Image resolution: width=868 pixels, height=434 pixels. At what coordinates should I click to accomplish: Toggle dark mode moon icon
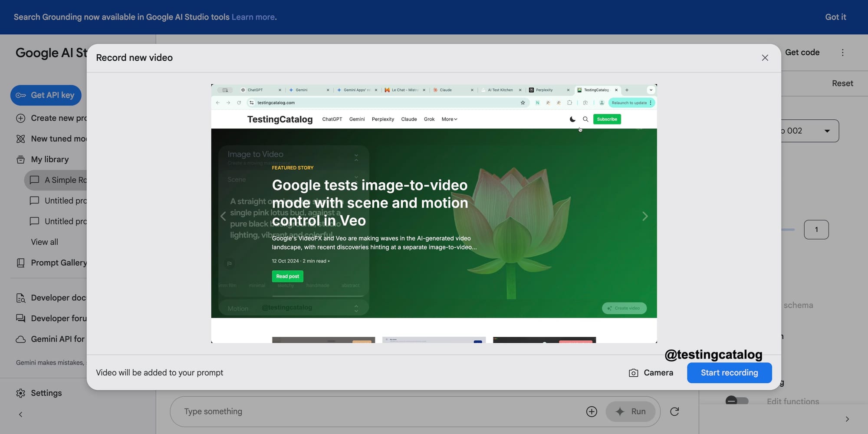tap(572, 119)
